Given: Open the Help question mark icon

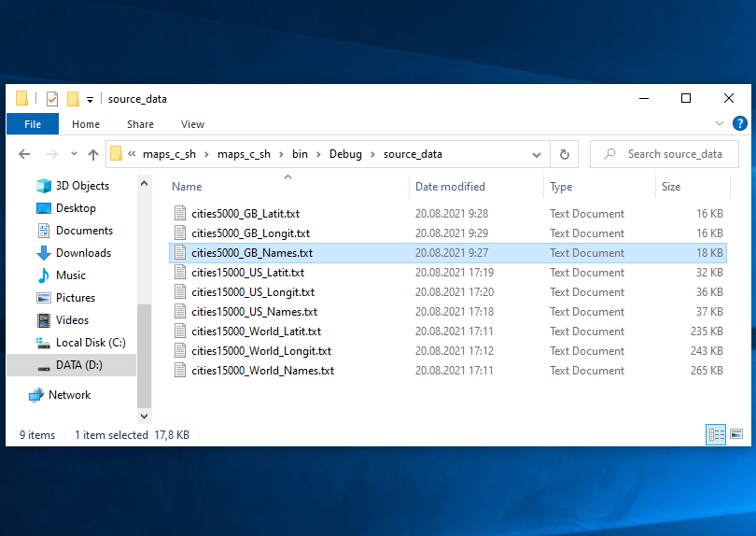Looking at the screenshot, I should 739,123.
